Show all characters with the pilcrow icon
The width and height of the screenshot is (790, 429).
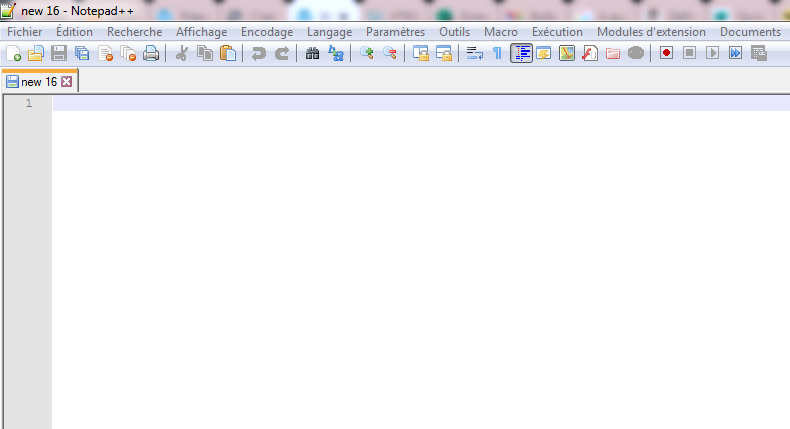click(x=497, y=53)
